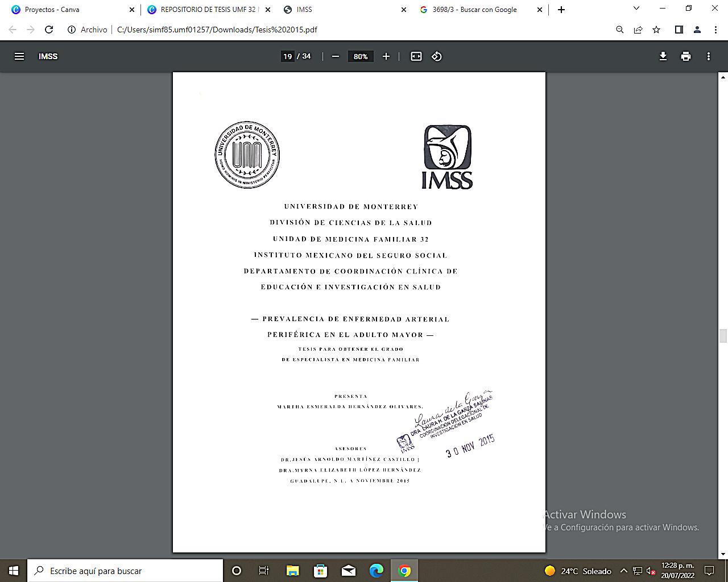Toggle the Chrome side panel
This screenshot has height=582, width=728.
679,30
